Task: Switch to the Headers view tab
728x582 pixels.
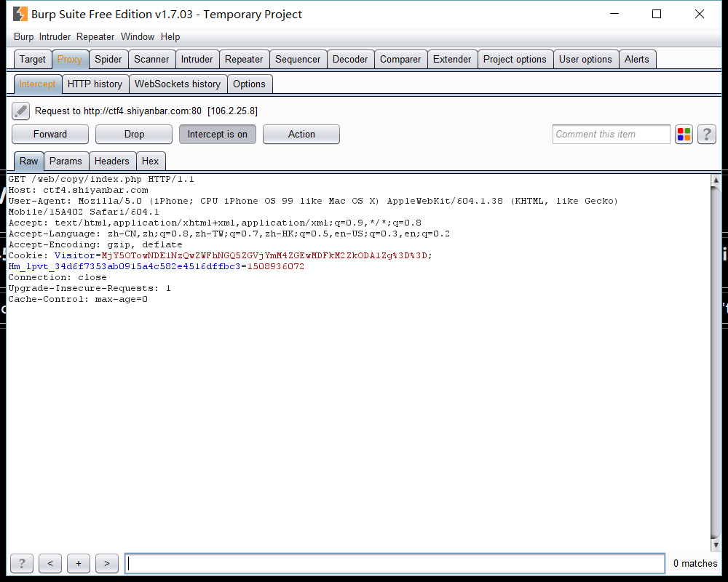Action: [x=112, y=161]
